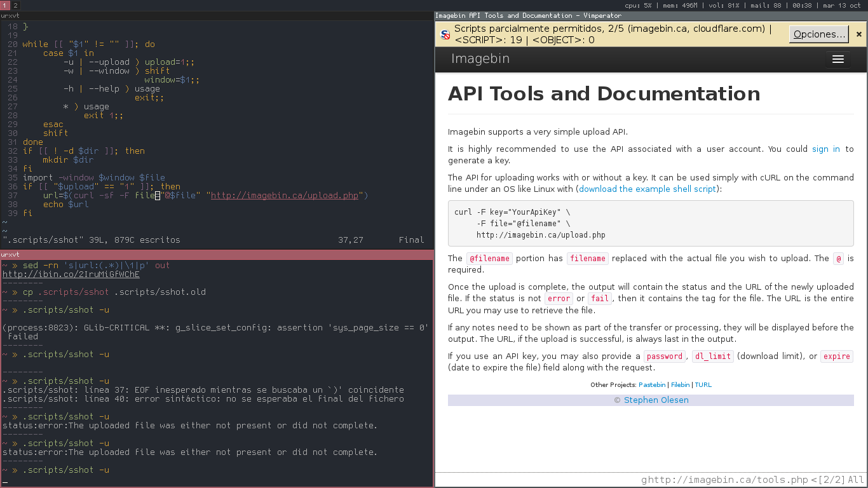
Task: Open the Filebin project link
Action: [x=680, y=384]
